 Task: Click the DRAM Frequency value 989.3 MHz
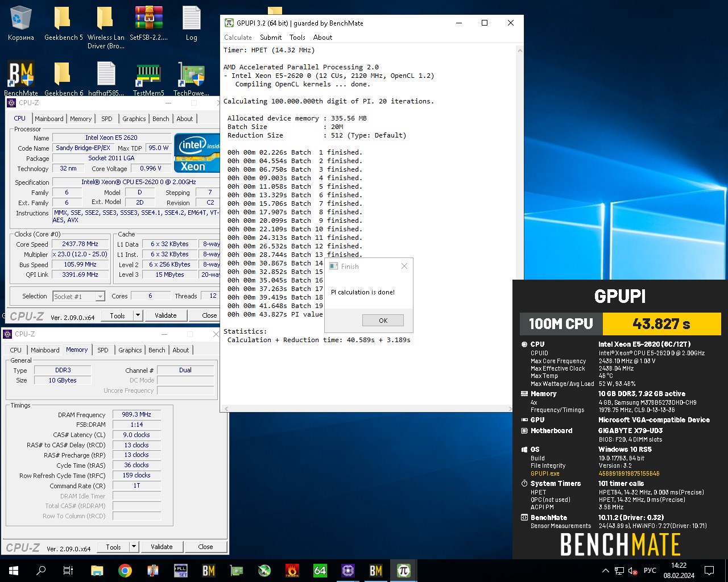(136, 414)
